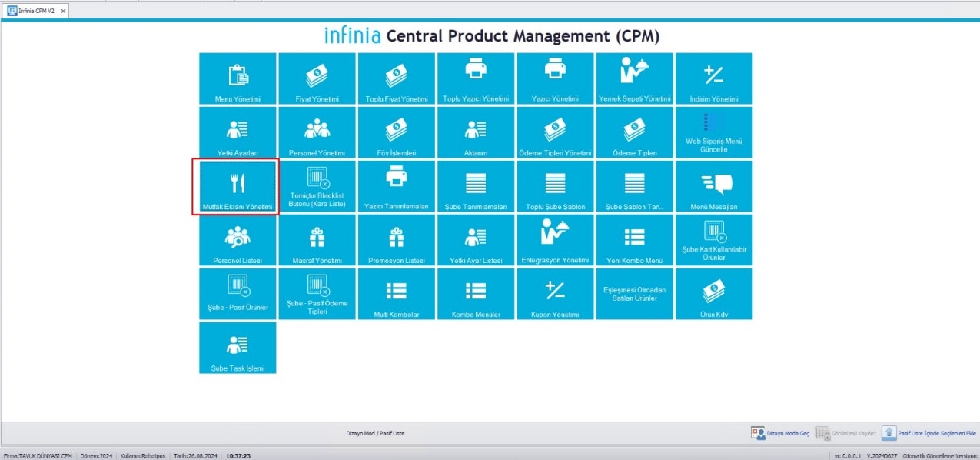Click the Dizayn Moda Geç button
Screen dimensions: 980x460
tap(781, 433)
